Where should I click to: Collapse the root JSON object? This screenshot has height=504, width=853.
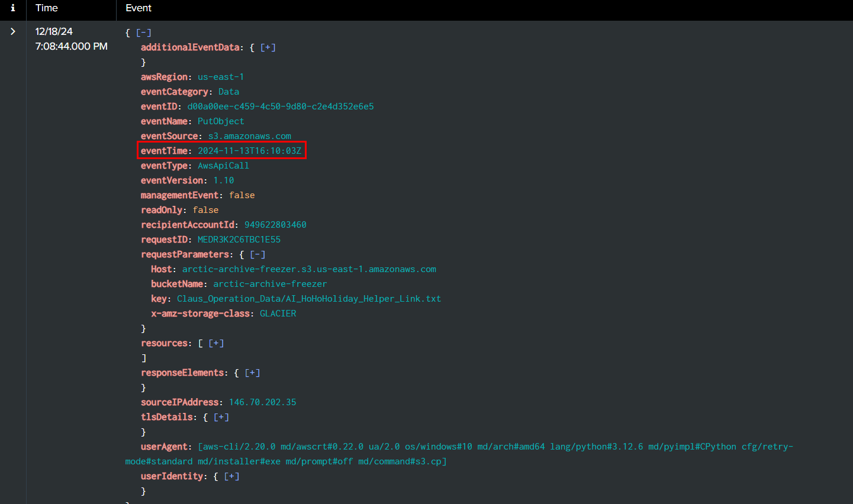pyautogui.click(x=144, y=33)
